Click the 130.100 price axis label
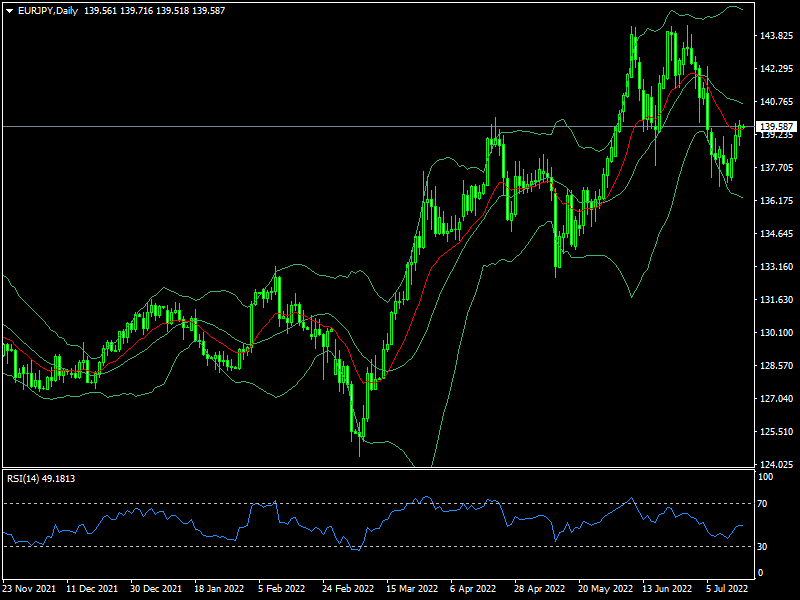 tap(777, 333)
